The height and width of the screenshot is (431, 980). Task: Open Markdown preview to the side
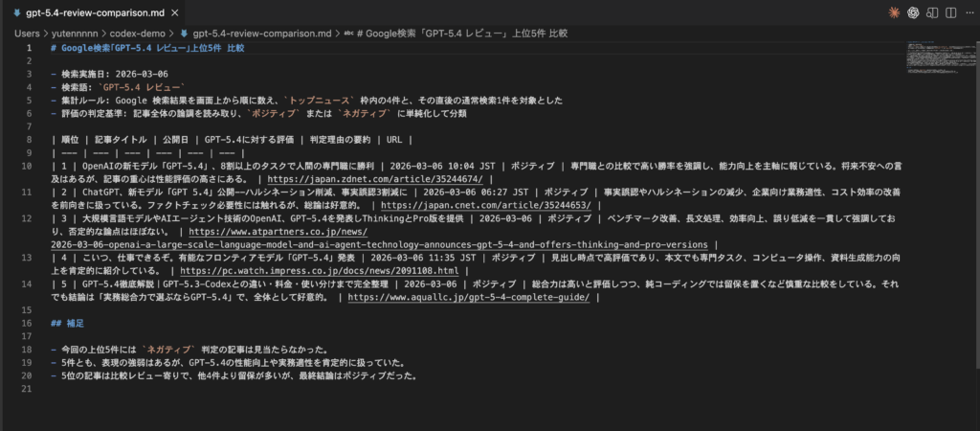point(932,11)
